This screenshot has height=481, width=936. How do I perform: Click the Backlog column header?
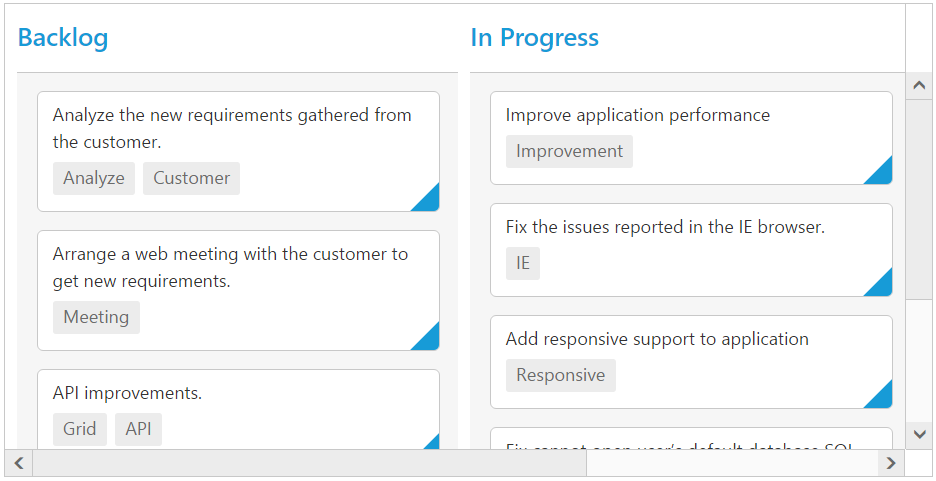point(63,38)
